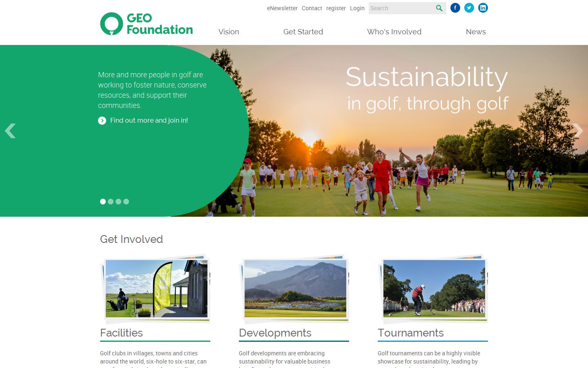Click the GEO Foundation logo
Image resolution: width=588 pixels, height=368 pixels.
tap(146, 23)
